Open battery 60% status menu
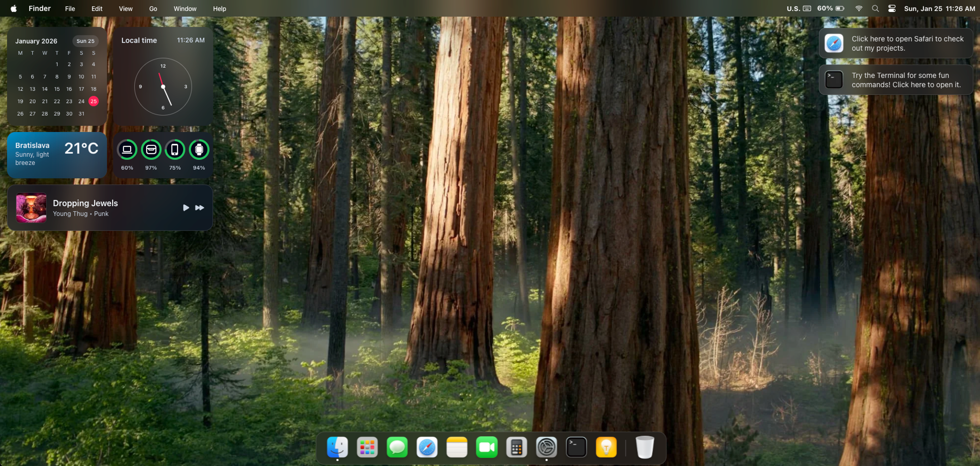The height and width of the screenshot is (466, 980). coord(831,8)
